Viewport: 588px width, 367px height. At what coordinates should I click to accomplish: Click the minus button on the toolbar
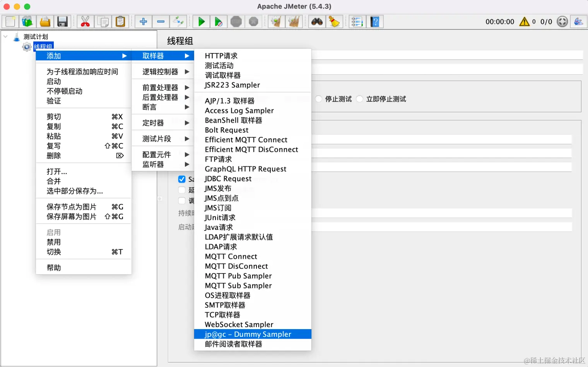click(x=161, y=22)
